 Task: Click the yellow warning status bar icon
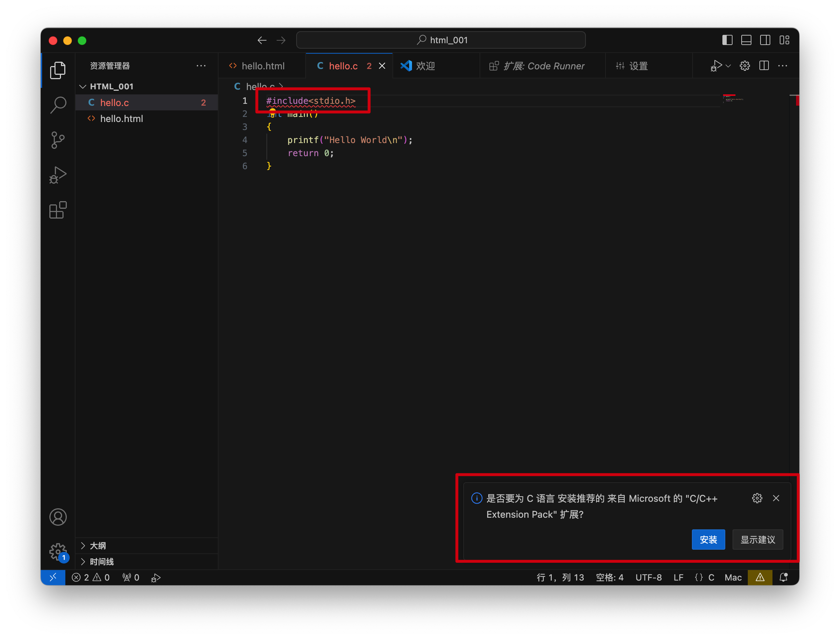pyautogui.click(x=759, y=578)
